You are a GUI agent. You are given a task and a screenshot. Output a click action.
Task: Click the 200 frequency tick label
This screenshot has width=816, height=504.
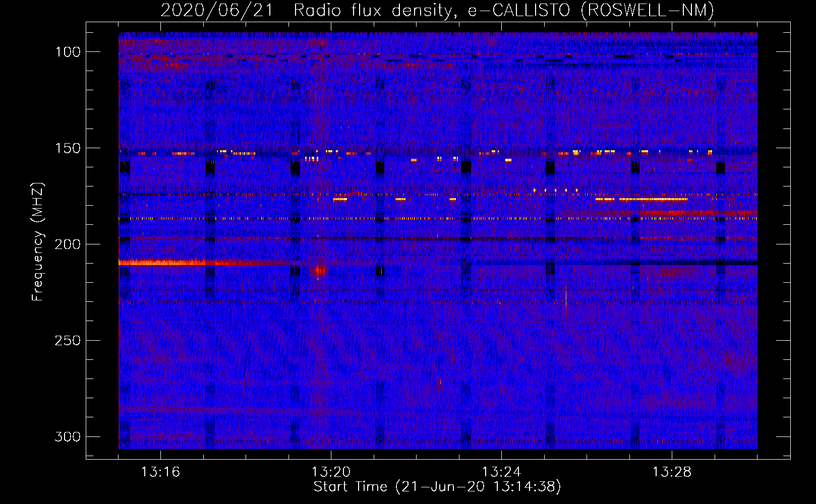pyautogui.click(x=68, y=244)
